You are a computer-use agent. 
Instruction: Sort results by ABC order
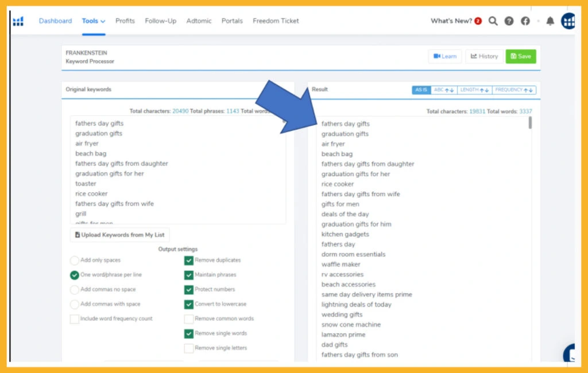pos(444,90)
